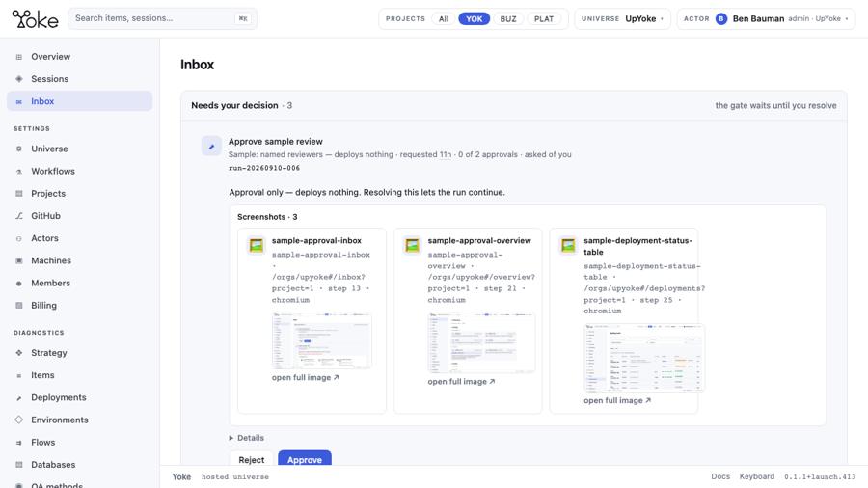The height and width of the screenshot is (488, 868).
Task: Click the Yoke logo
Action: 35,19
